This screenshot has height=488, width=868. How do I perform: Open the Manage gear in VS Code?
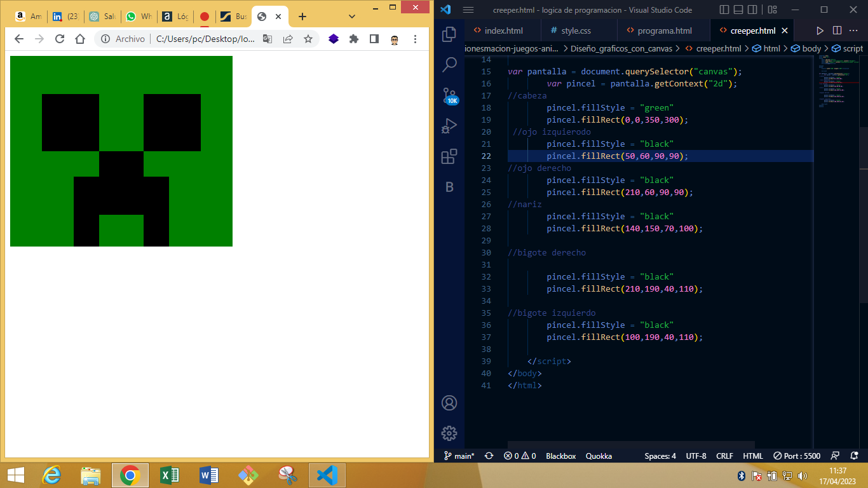[449, 433]
